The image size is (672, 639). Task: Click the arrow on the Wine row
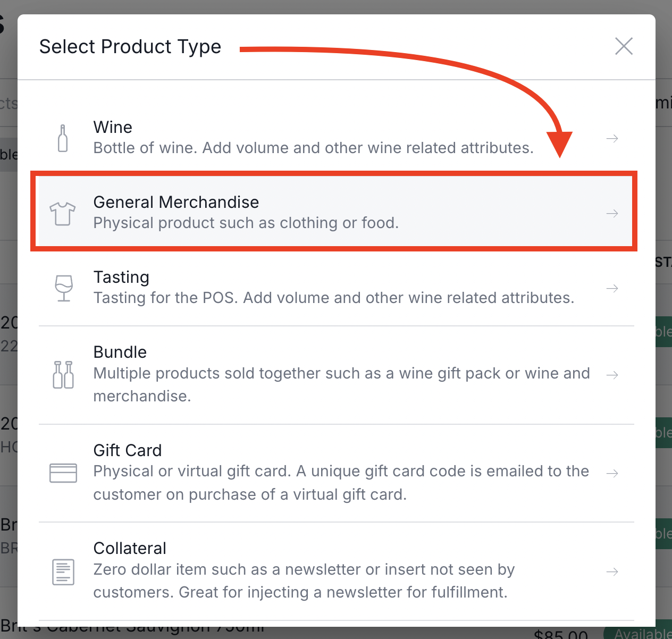(x=612, y=138)
